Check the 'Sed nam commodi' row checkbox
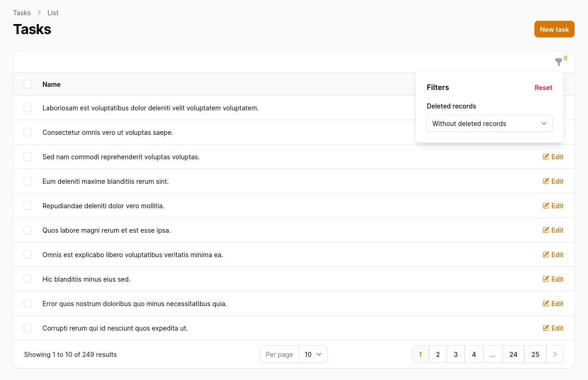 coord(28,157)
